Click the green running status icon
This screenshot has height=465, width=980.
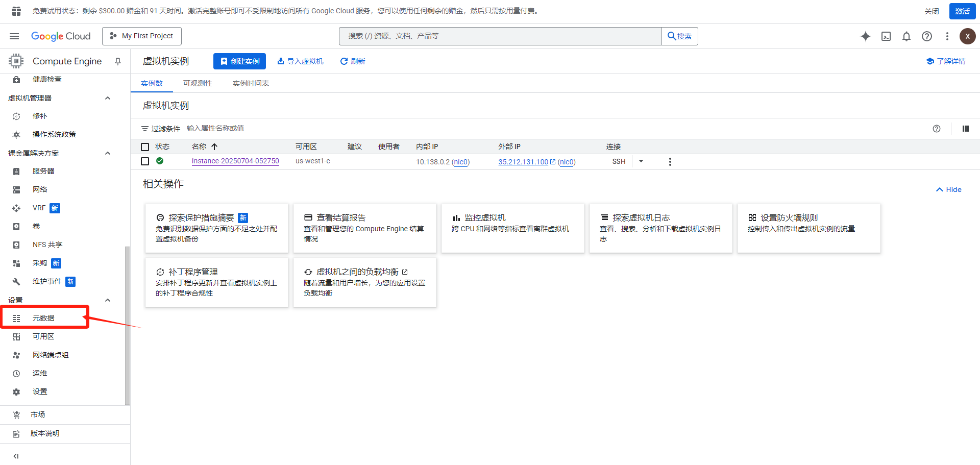click(x=160, y=161)
